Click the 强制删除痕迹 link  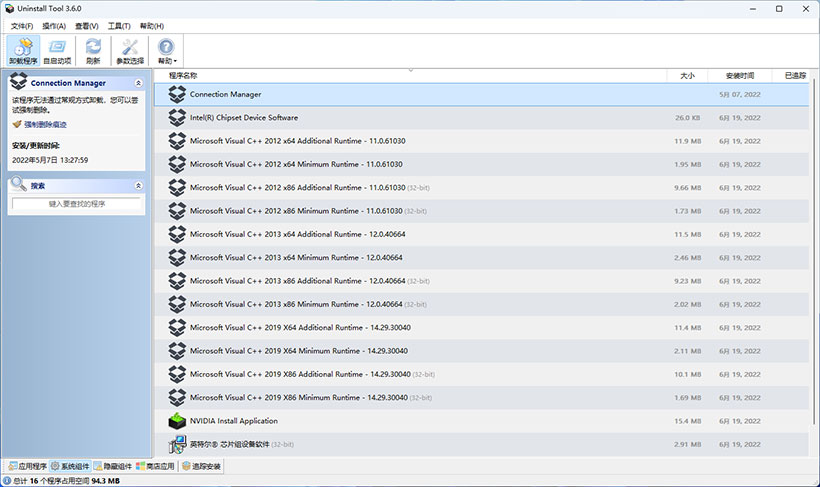(x=45, y=124)
